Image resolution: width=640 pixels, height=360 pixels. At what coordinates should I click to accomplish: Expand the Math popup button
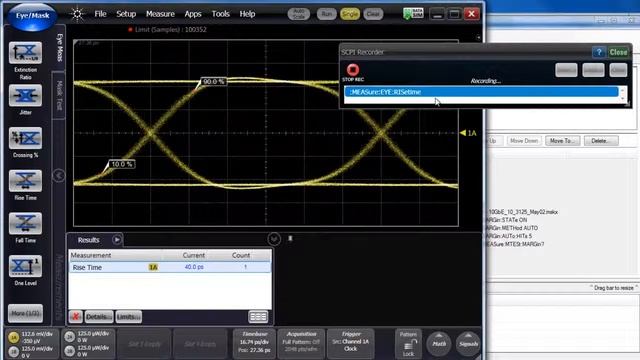tap(439, 344)
